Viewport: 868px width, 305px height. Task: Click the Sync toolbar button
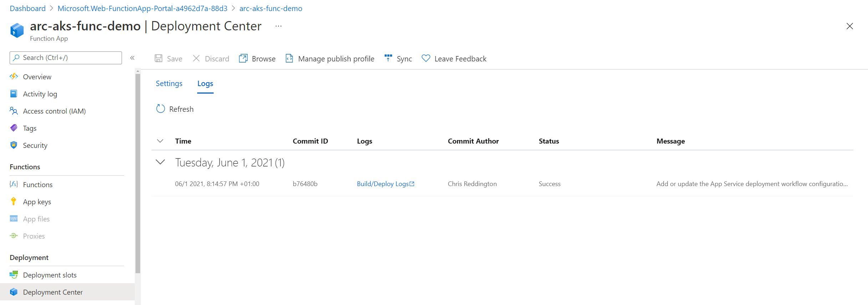pos(398,59)
